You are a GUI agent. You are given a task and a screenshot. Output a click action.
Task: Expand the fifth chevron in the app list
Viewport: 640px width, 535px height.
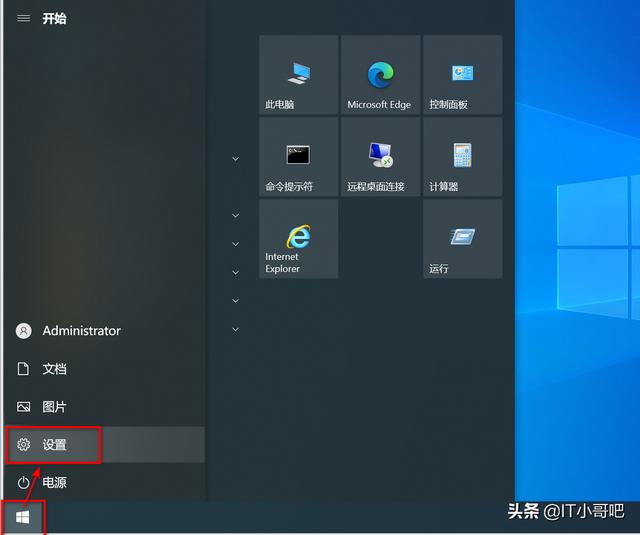point(236,301)
